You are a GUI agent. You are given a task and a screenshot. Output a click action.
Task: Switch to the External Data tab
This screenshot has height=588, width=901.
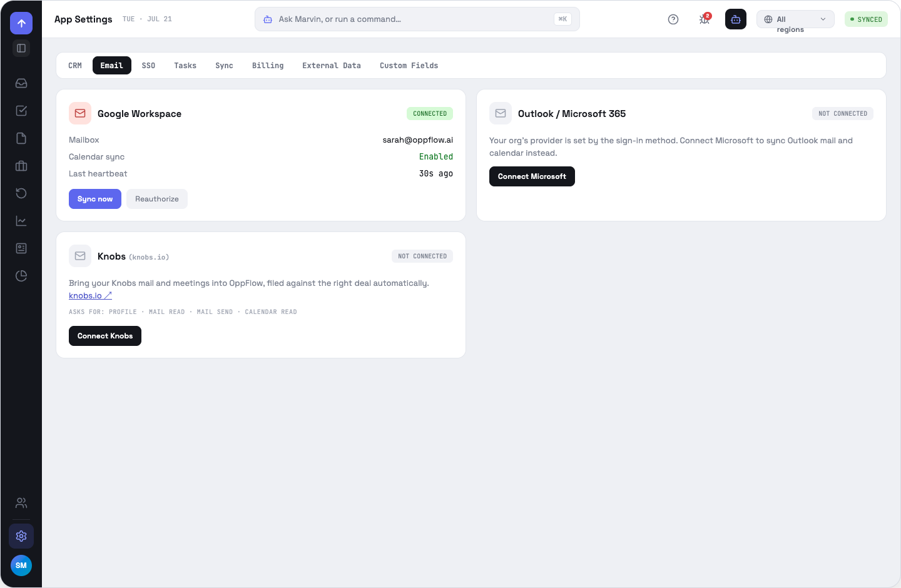point(332,66)
